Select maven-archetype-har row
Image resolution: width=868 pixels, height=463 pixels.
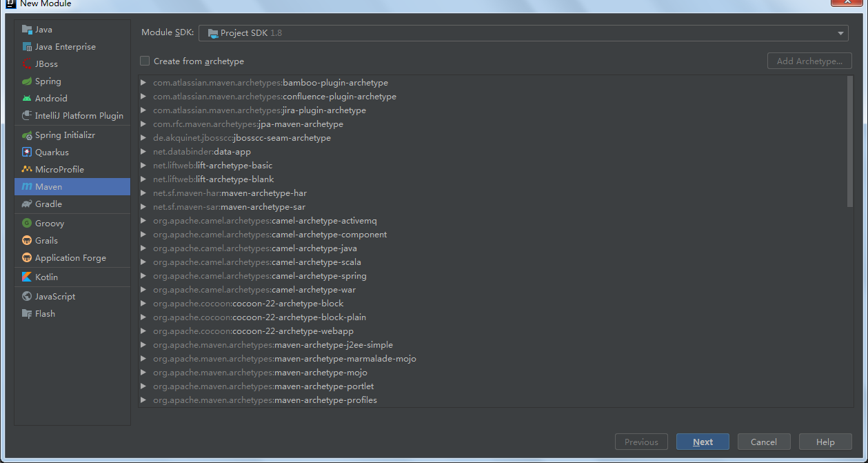(492, 193)
